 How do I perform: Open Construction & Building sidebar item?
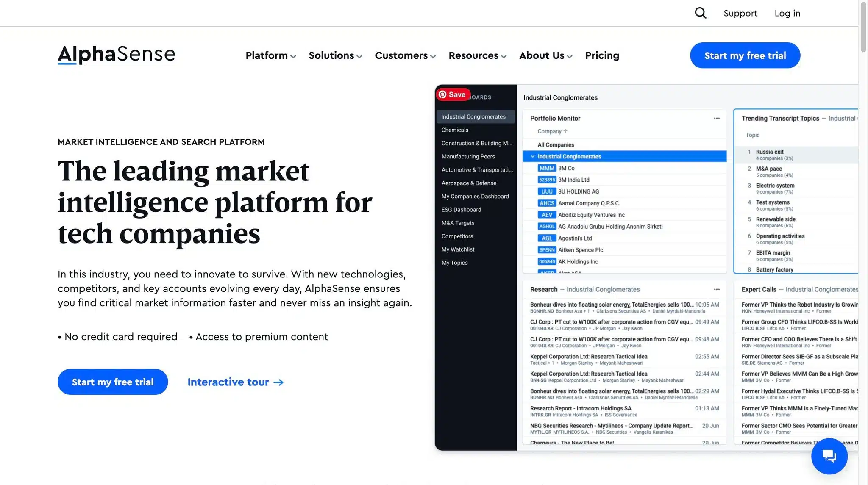476,143
